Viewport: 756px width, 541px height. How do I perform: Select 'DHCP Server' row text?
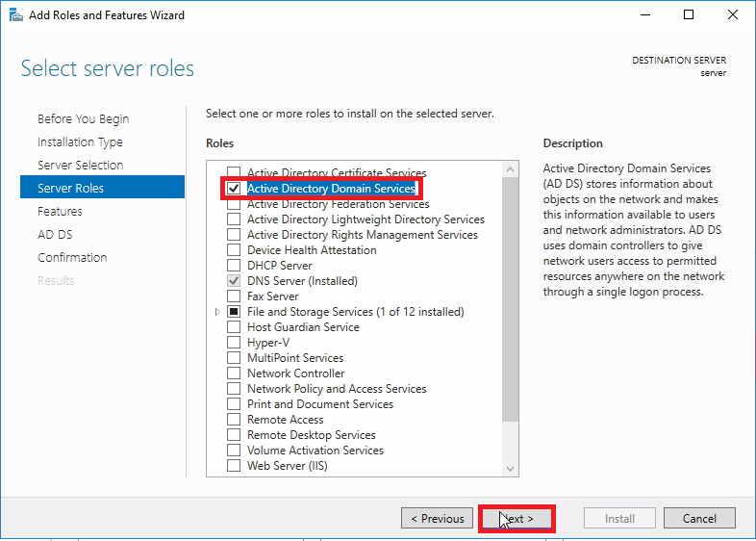(280, 266)
